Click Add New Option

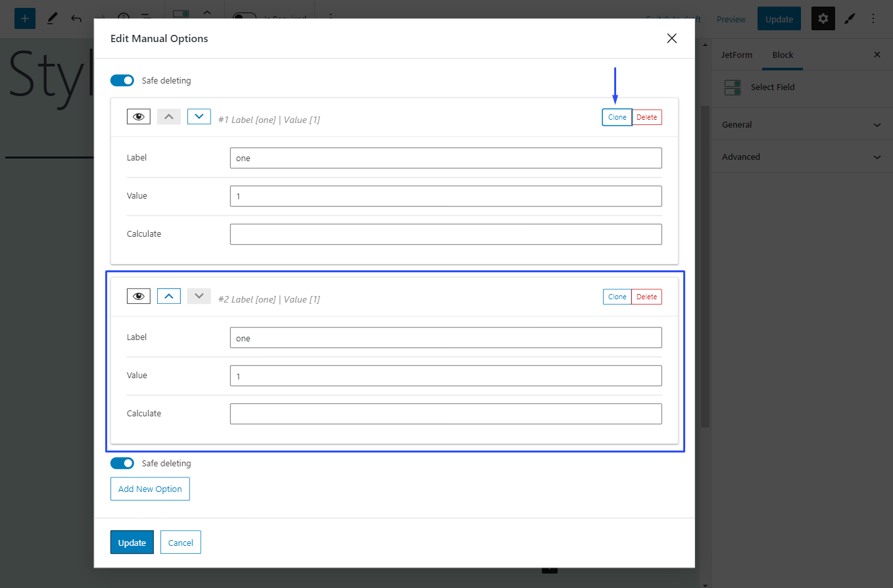click(150, 489)
